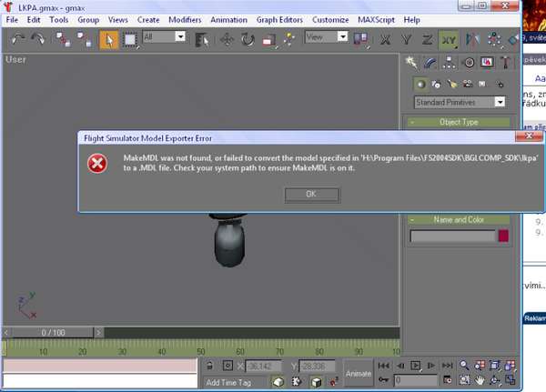
Task: Open the Hierarchy panel tab icon
Action: [x=450, y=63]
